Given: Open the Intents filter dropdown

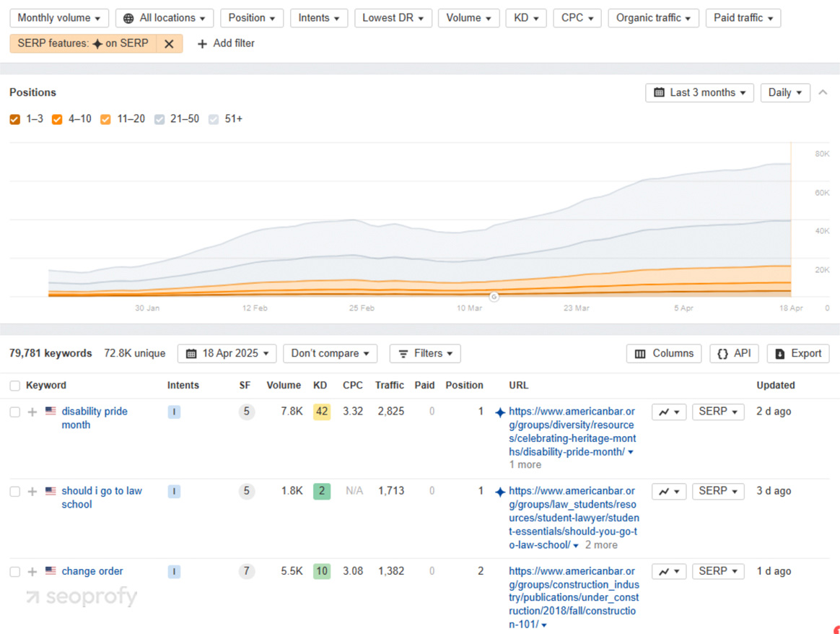Looking at the screenshot, I should pos(319,18).
